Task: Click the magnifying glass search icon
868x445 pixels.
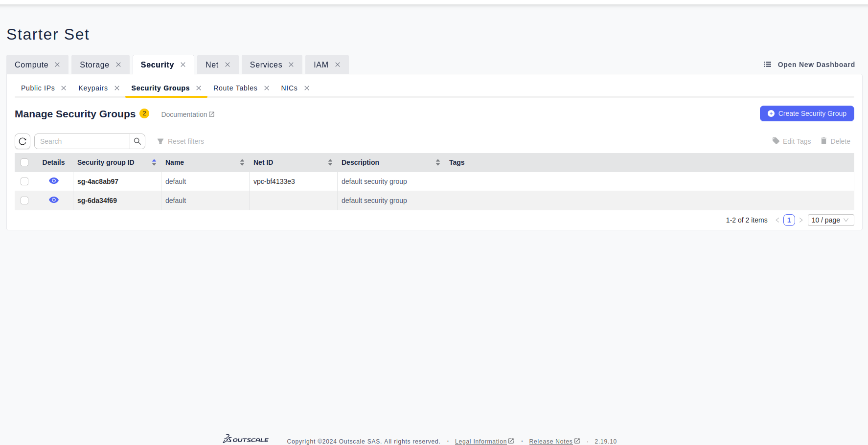Action: (x=137, y=141)
